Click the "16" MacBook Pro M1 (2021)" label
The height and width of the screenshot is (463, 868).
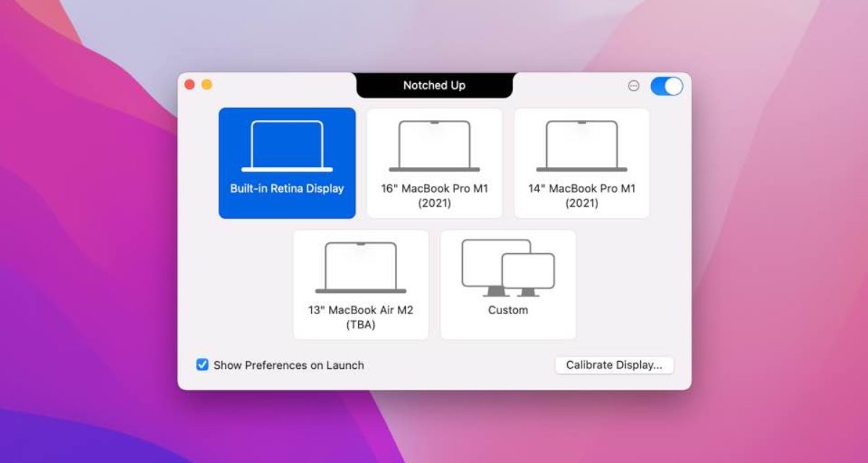434,196
